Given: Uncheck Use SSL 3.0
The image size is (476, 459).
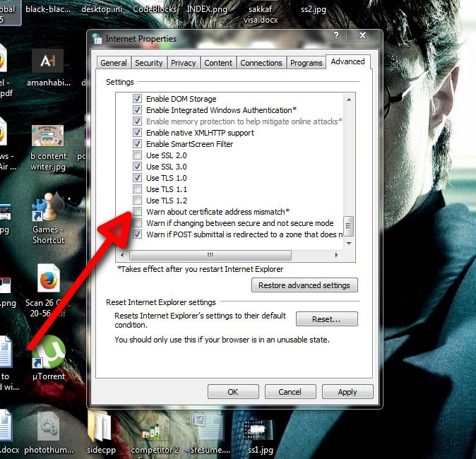Looking at the screenshot, I should 137,167.
